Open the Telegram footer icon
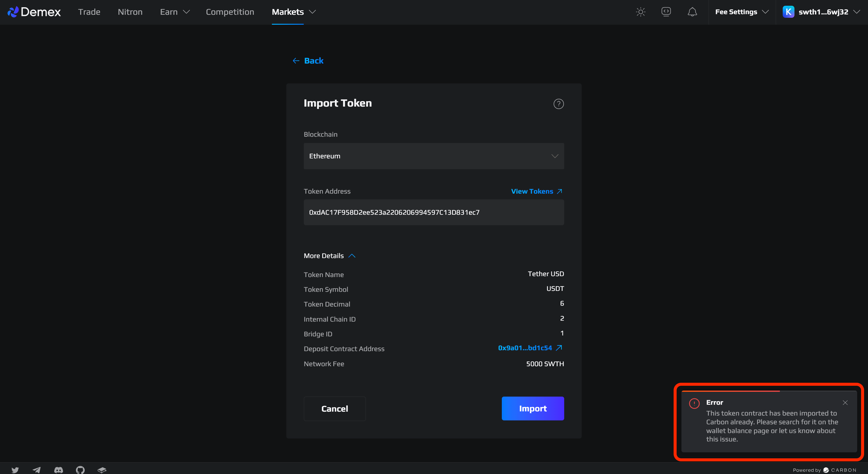The image size is (868, 474). point(37,469)
